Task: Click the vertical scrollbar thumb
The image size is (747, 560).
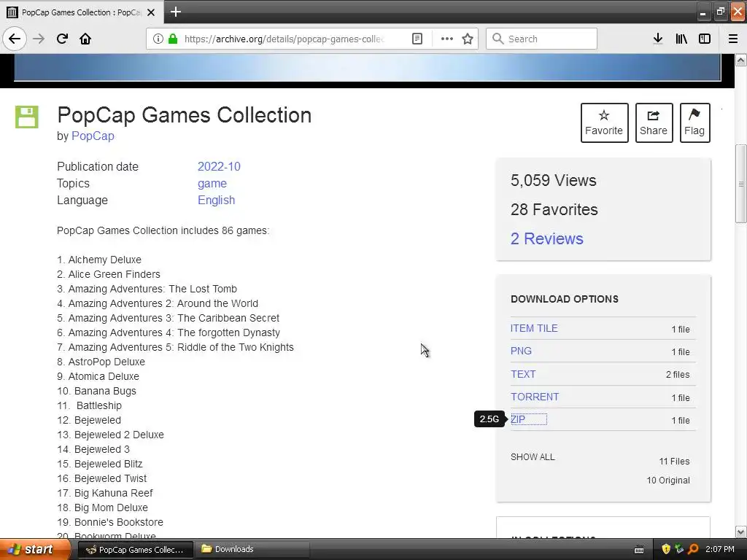Action: point(741,183)
